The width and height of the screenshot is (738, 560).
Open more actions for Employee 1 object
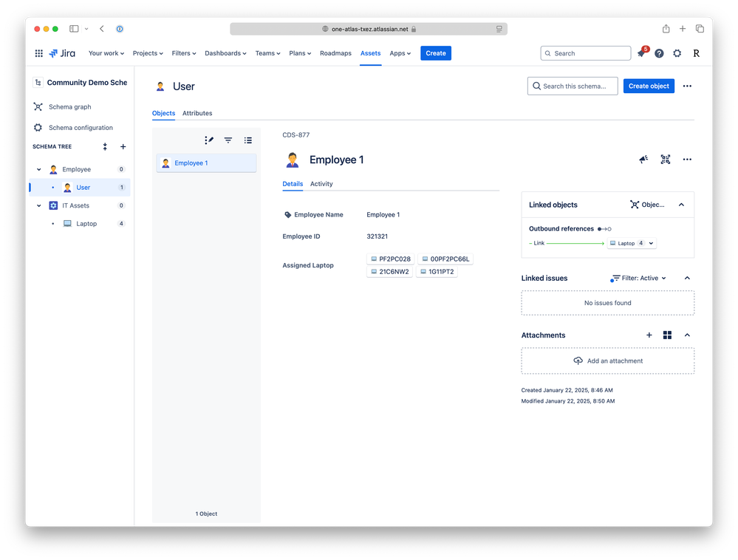pos(687,160)
